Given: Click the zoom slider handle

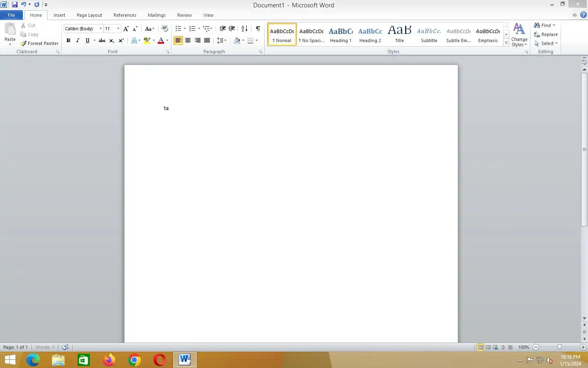Looking at the screenshot, I should click(559, 347).
